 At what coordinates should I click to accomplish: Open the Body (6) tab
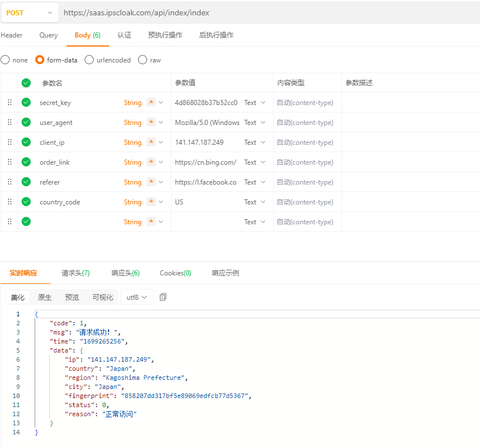pos(87,35)
